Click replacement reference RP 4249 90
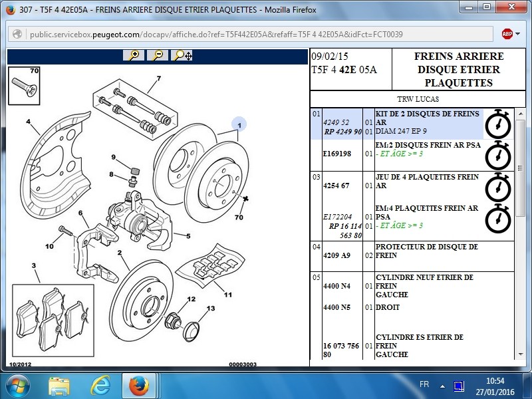532x399 pixels. pyautogui.click(x=343, y=132)
